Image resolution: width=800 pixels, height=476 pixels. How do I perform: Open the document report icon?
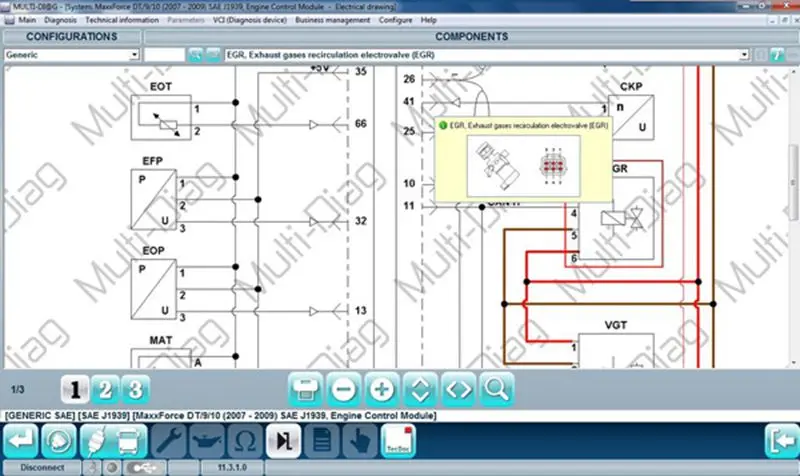click(x=321, y=441)
